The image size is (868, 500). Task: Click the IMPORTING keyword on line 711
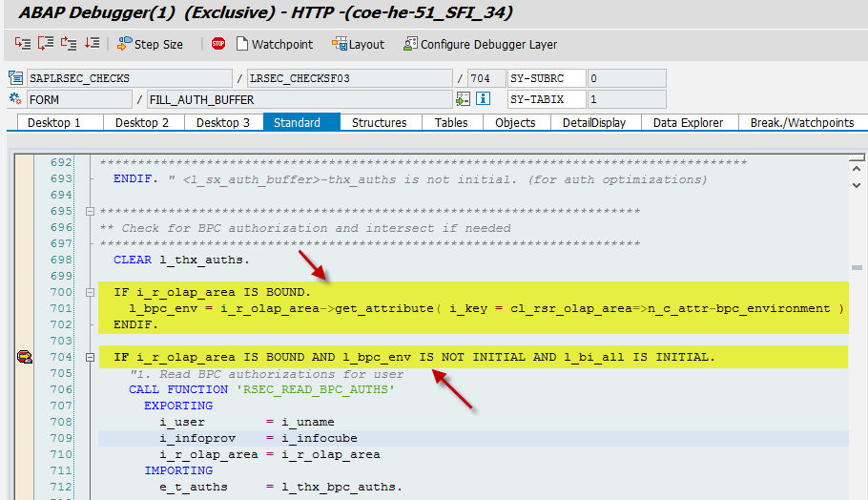178,470
